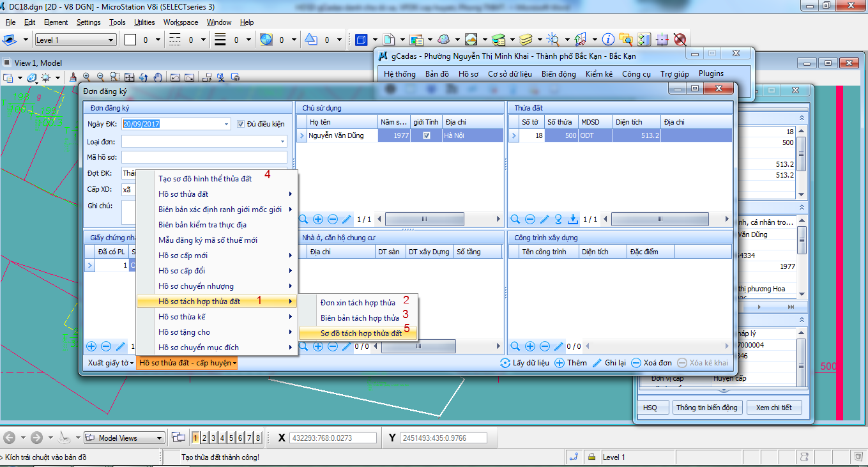Open the View Previous icon
This screenshot has width=868, height=467.
pos(174,77)
